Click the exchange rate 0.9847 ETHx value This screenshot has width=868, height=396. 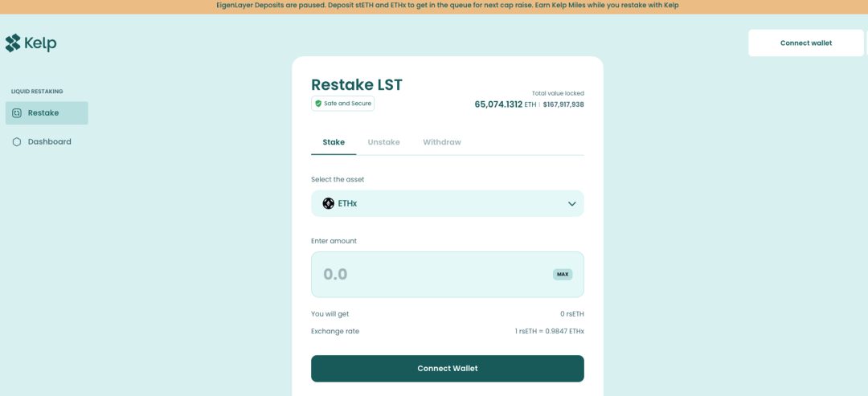pos(549,332)
